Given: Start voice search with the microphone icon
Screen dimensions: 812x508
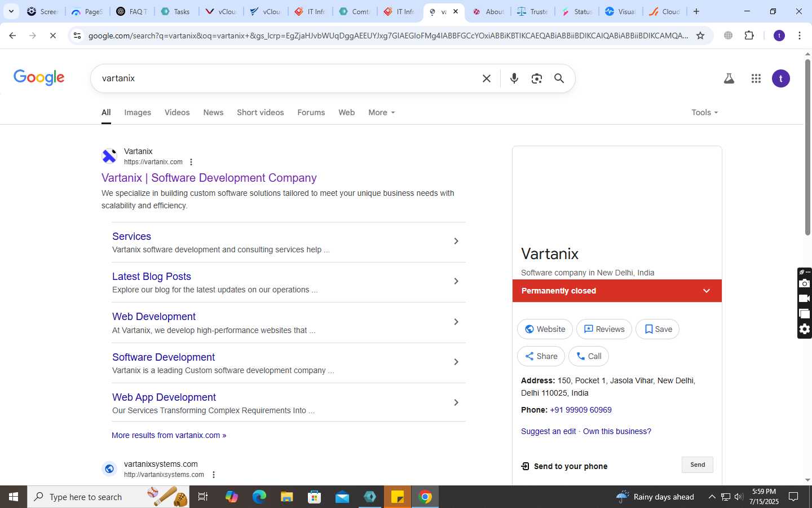Looking at the screenshot, I should point(514,78).
